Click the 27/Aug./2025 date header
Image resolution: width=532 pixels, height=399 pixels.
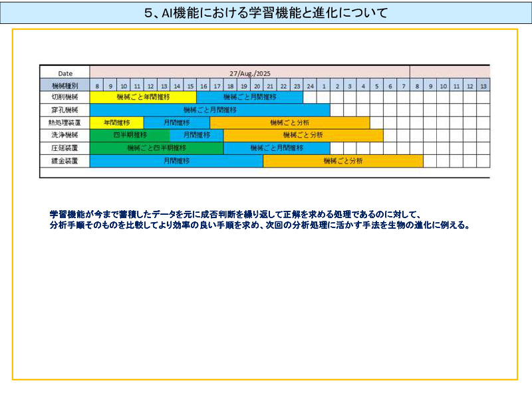(250, 73)
